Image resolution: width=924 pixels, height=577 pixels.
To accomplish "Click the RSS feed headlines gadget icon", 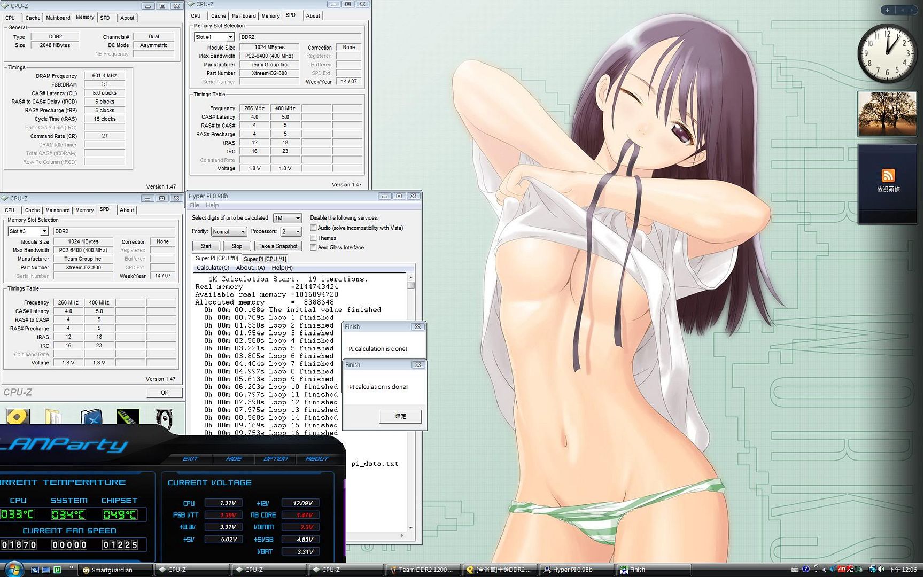I will [888, 176].
